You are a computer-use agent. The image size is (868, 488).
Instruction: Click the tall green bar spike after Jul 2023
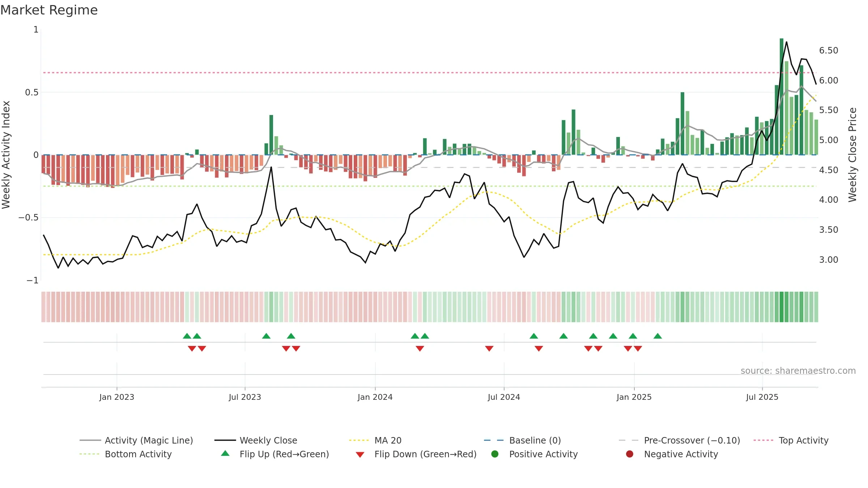pyautogui.click(x=271, y=135)
